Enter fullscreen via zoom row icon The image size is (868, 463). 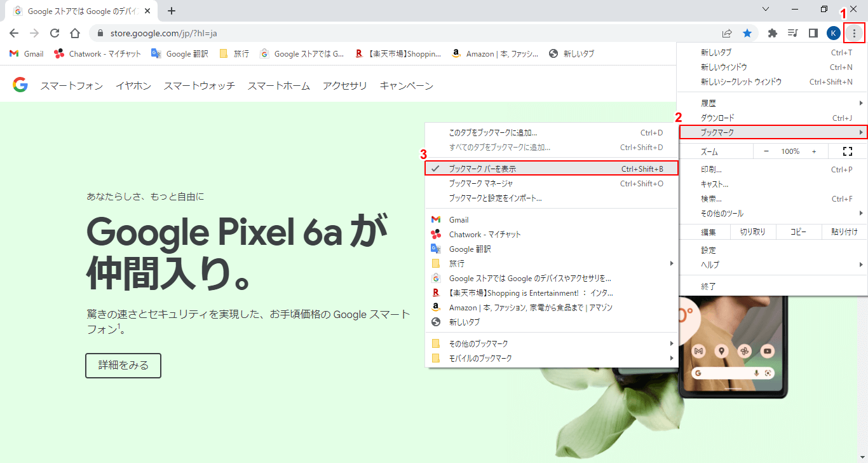847,151
